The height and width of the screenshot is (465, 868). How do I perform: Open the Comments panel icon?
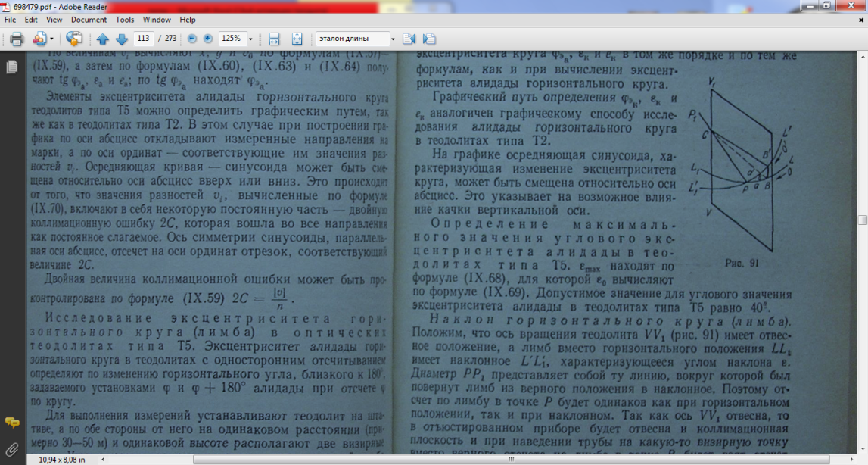[x=11, y=423]
